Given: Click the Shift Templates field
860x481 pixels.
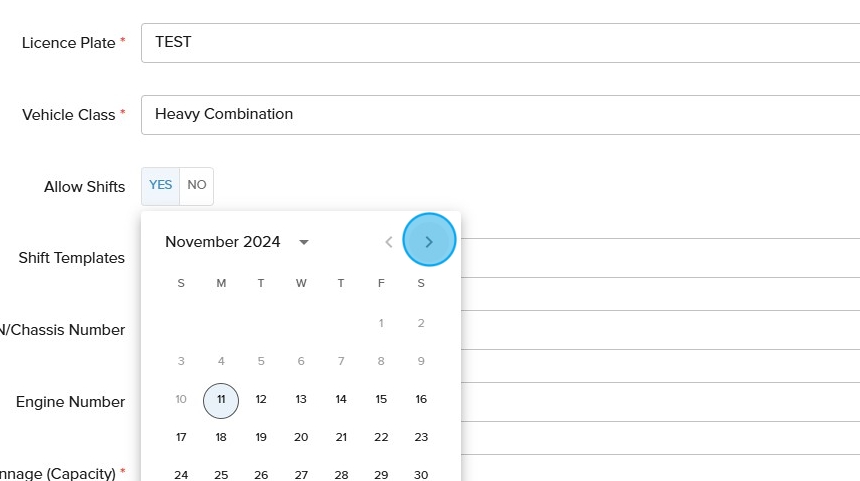Looking at the screenshot, I should 660,257.
